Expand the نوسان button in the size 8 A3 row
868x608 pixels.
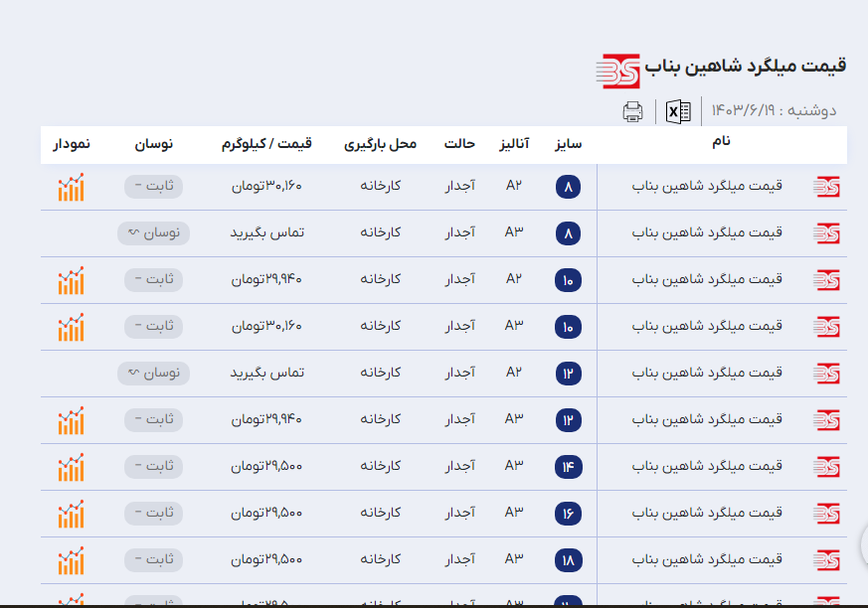pyautogui.click(x=153, y=233)
